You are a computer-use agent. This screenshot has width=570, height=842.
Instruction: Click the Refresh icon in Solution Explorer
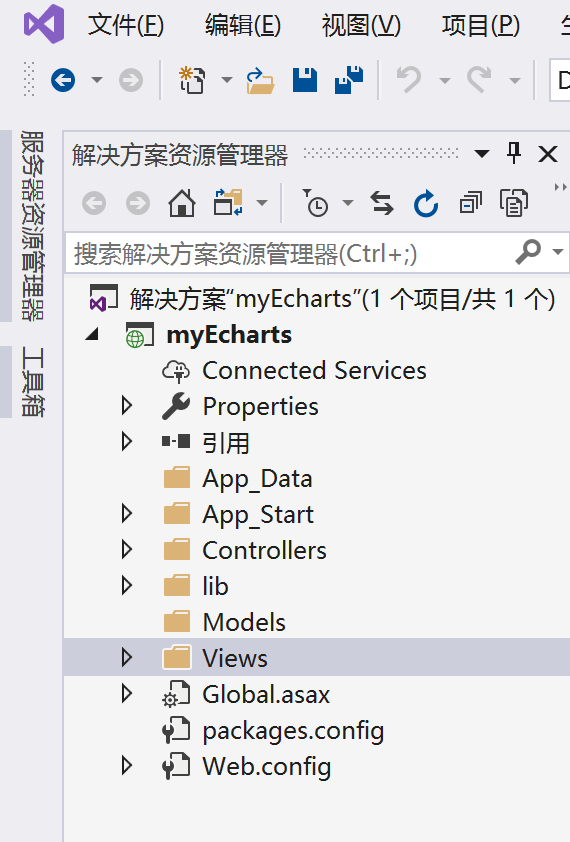pyautogui.click(x=426, y=204)
